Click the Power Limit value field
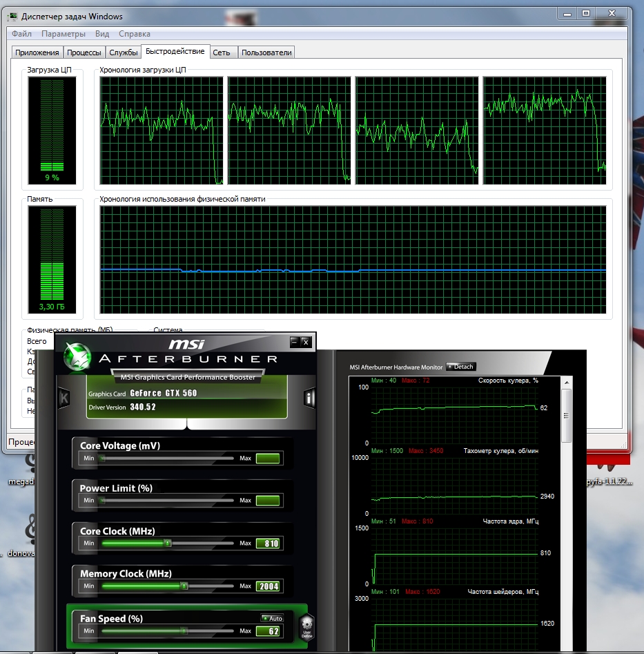 pyautogui.click(x=268, y=501)
